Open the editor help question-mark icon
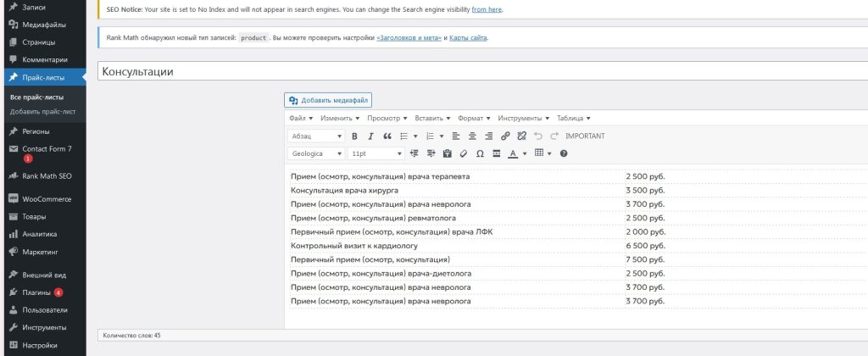Viewport: 868px width, 356px height. pos(564,153)
